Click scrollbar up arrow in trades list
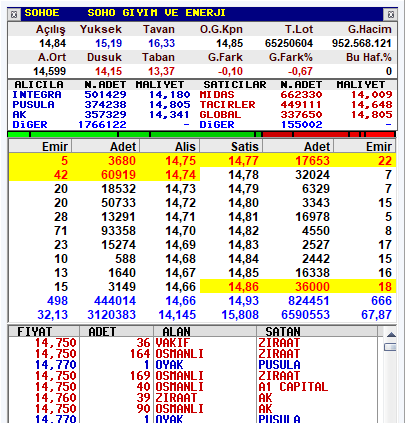Viewport: 405px width, 423px height. pos(391,334)
